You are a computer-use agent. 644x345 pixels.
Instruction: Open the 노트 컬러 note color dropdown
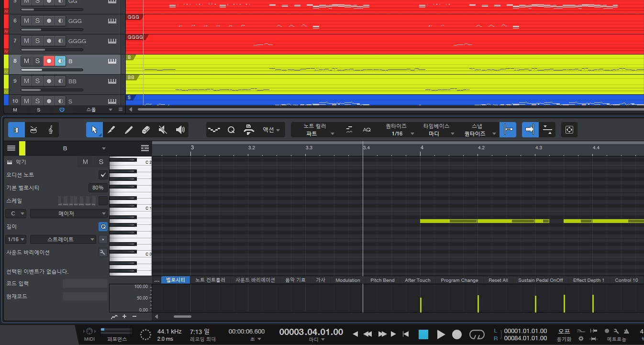315,130
